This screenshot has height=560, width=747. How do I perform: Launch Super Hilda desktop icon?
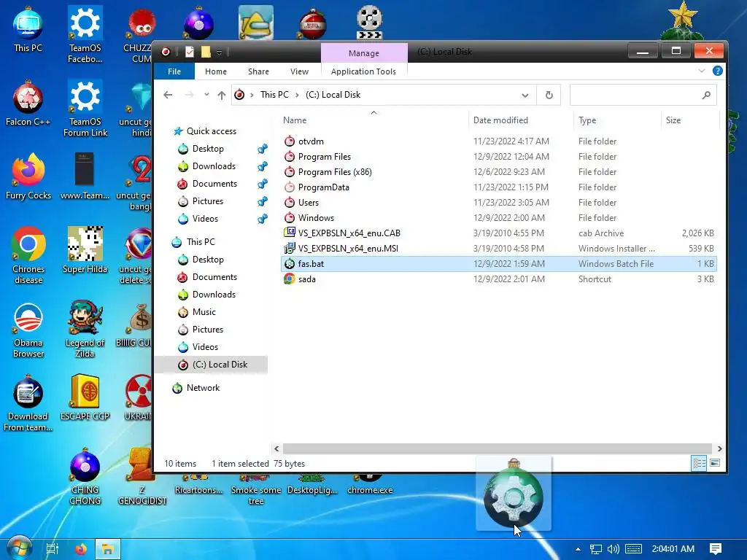(x=85, y=250)
